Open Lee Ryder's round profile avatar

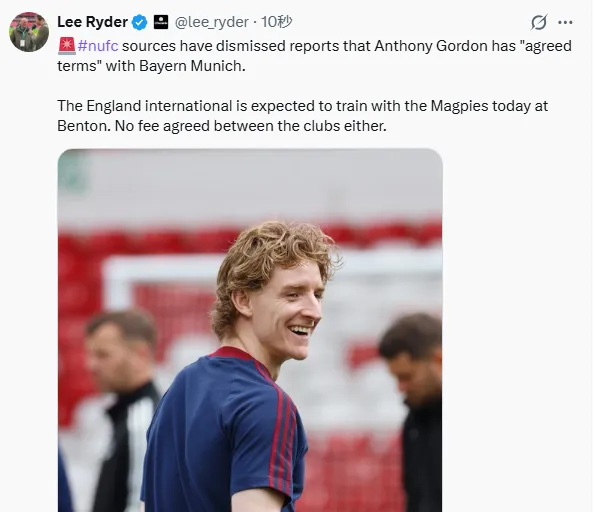[x=29, y=32]
